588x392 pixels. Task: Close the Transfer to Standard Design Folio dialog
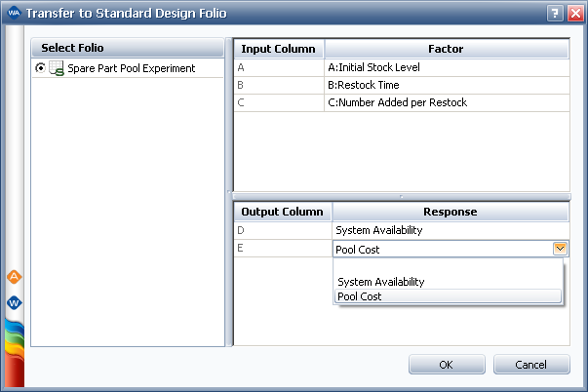pos(574,13)
